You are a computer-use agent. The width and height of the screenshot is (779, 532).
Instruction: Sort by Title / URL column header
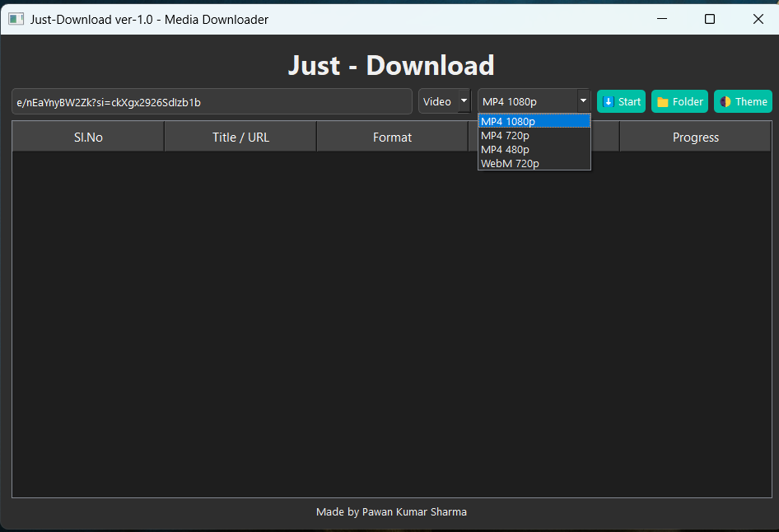tap(240, 138)
